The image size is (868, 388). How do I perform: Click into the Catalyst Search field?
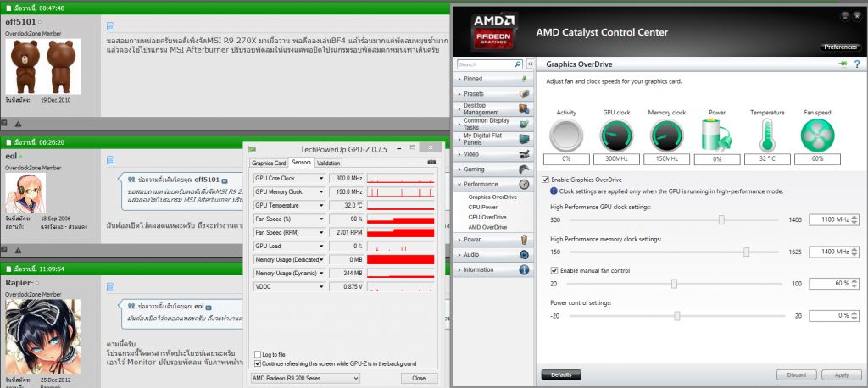pyautogui.click(x=485, y=64)
